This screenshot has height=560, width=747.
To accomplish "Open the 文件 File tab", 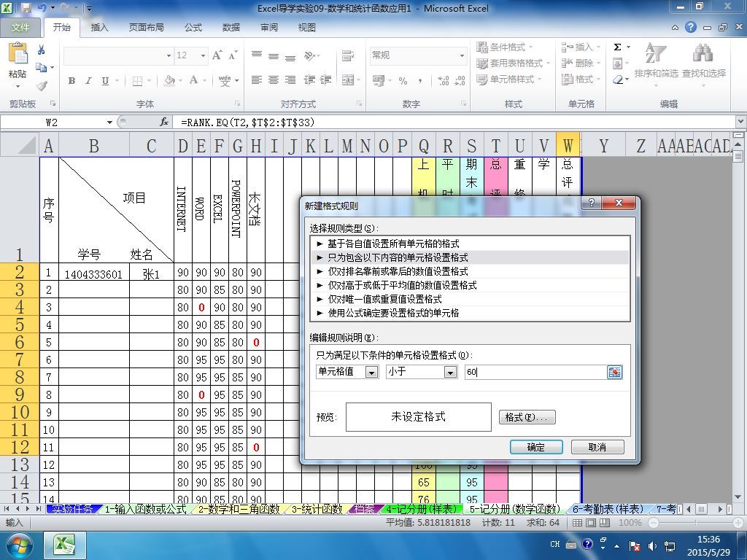I will coord(20,27).
